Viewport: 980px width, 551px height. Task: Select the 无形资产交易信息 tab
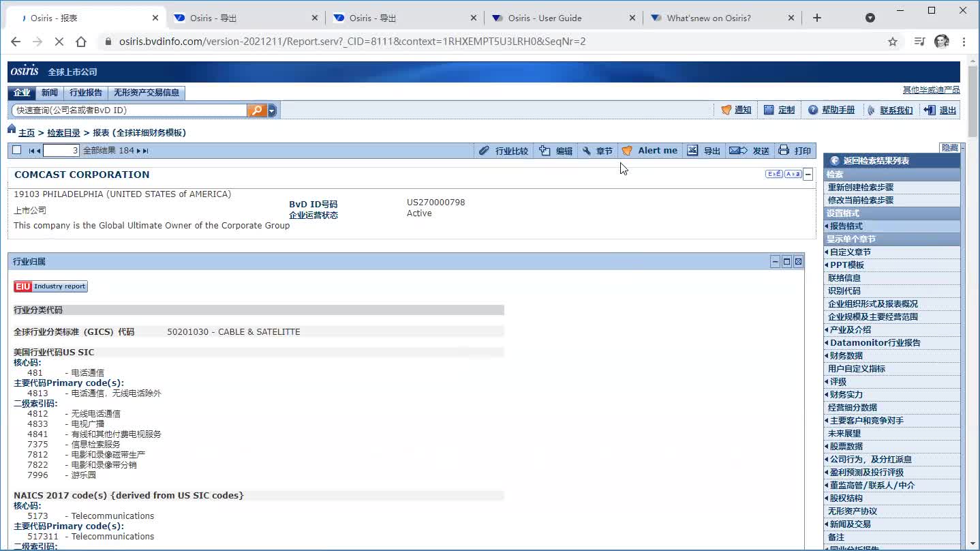[x=147, y=93]
